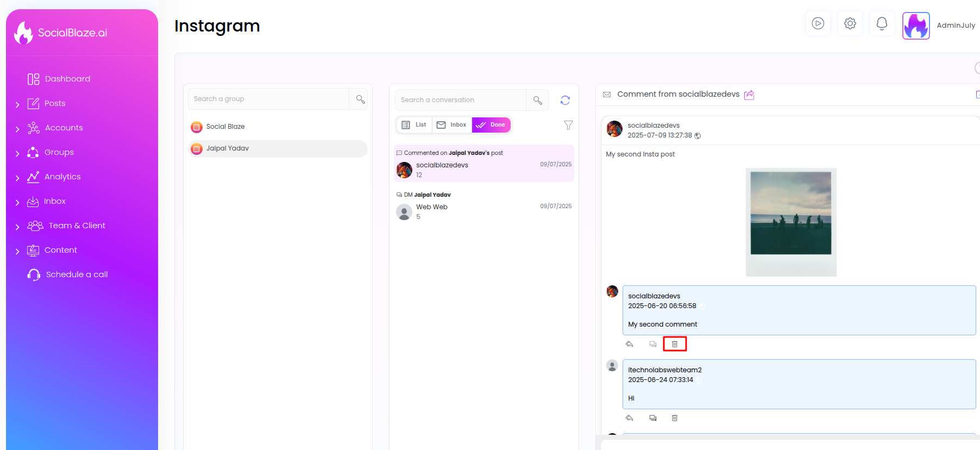The image size is (980, 450).
Task: Click the AdminJuly profile avatar
Action: click(x=916, y=26)
